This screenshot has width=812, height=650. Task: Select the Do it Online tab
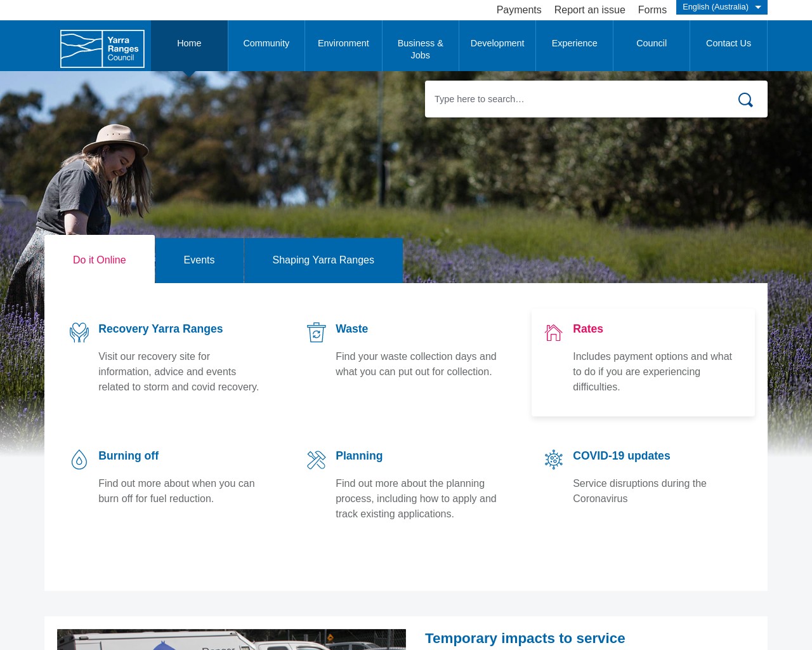(99, 260)
